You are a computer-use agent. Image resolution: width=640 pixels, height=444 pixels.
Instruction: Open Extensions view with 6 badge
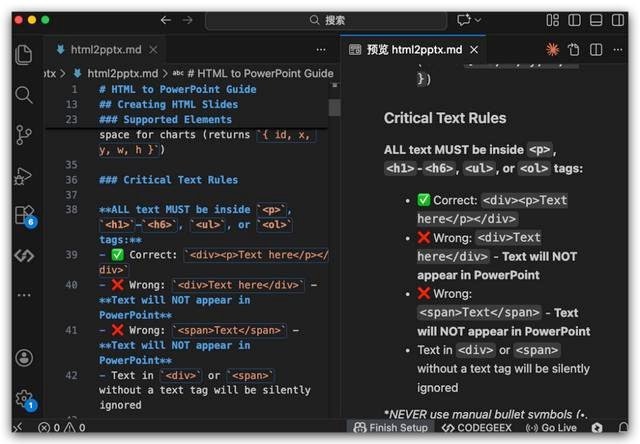click(24, 215)
